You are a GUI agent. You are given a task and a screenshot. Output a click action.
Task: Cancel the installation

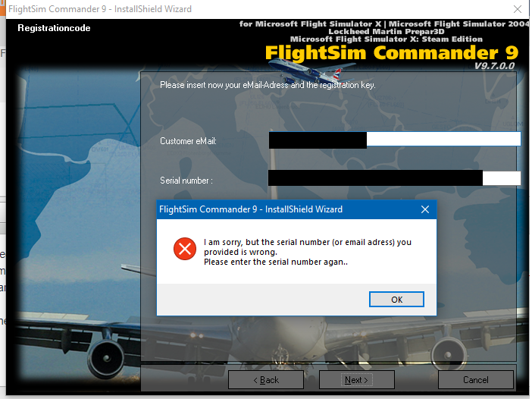(476, 379)
